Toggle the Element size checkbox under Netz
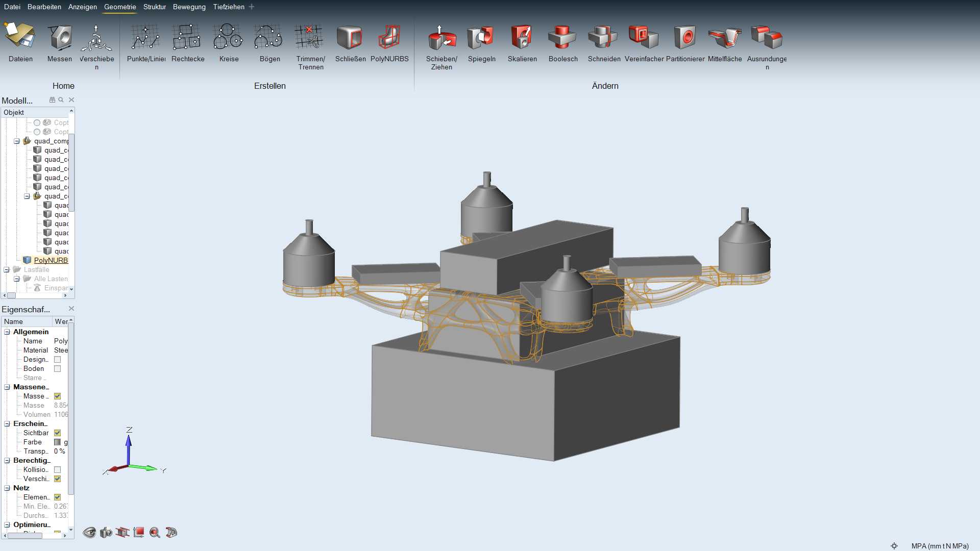The height and width of the screenshot is (551, 980). [x=57, y=497]
